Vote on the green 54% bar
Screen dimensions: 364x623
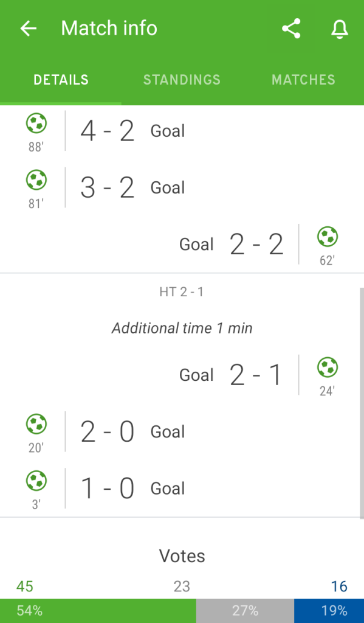(x=98, y=611)
